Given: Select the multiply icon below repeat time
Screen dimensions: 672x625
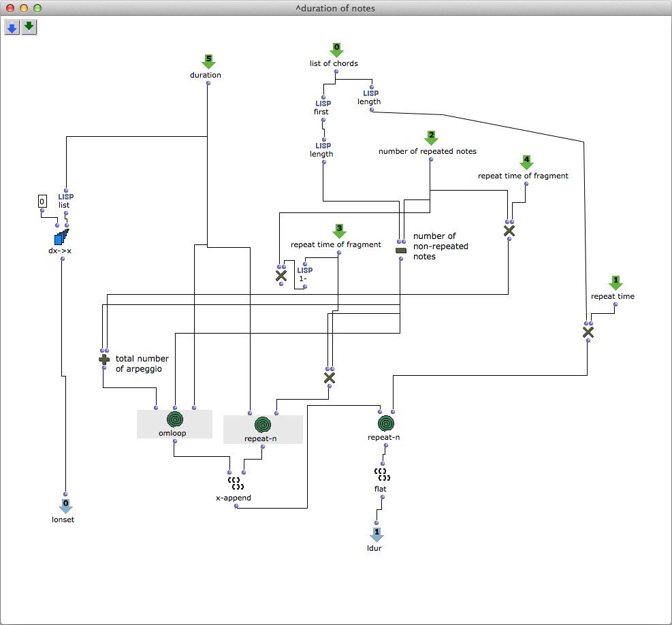Looking at the screenshot, I should tap(588, 332).
